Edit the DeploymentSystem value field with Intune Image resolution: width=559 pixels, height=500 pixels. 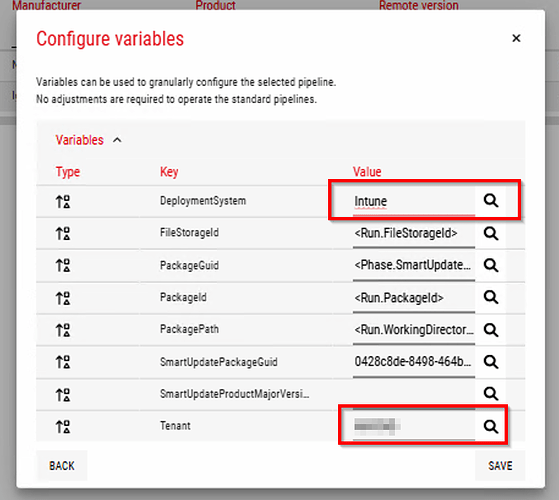(414, 201)
